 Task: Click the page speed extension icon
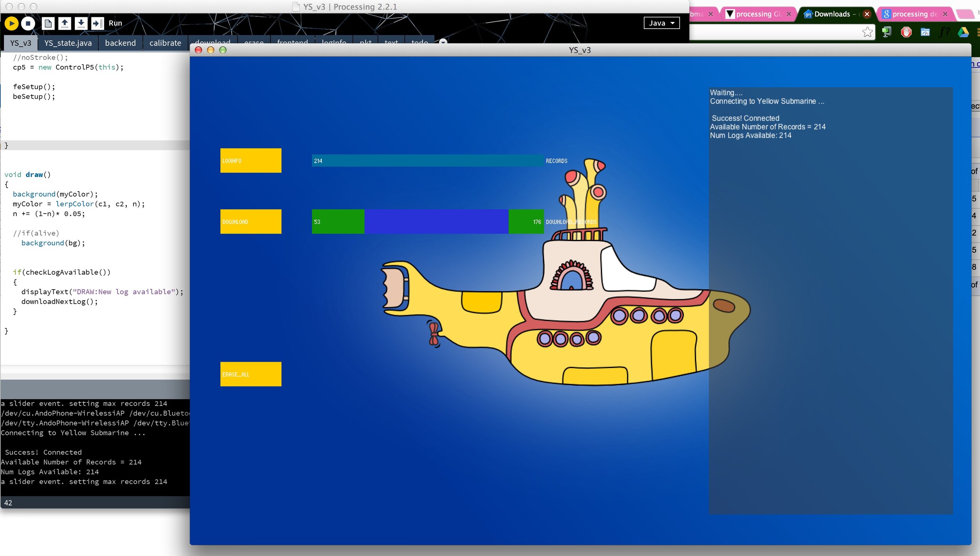point(925,32)
